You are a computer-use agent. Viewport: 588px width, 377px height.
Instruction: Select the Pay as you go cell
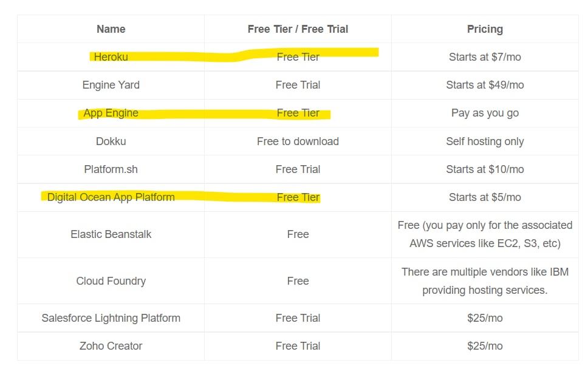coord(485,113)
